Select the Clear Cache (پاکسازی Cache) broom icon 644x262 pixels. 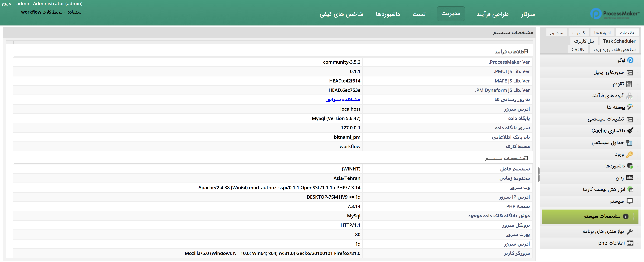pos(630,130)
